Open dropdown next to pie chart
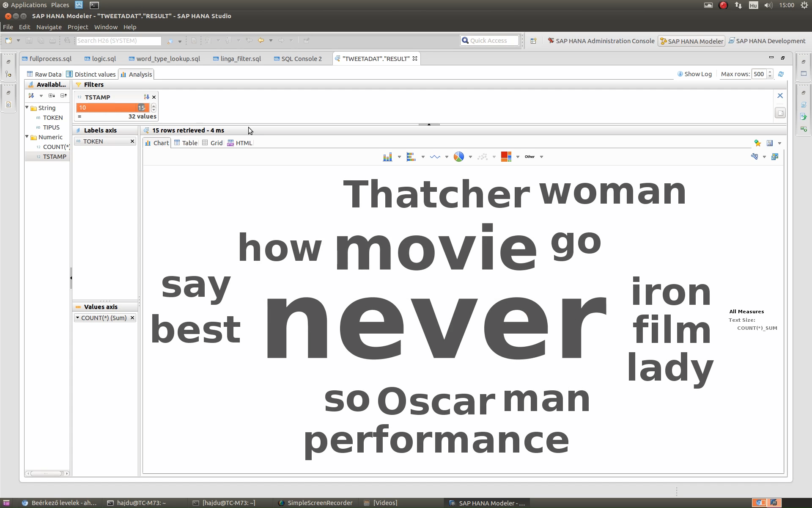 click(x=470, y=157)
